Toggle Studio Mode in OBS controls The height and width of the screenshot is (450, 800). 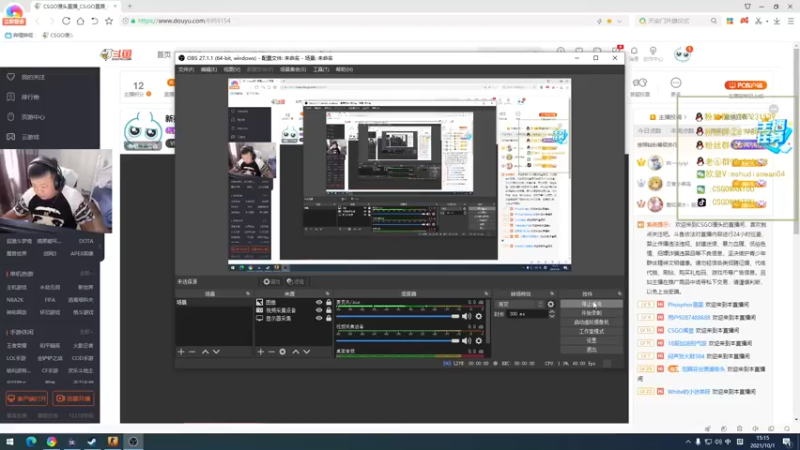[x=591, y=331]
